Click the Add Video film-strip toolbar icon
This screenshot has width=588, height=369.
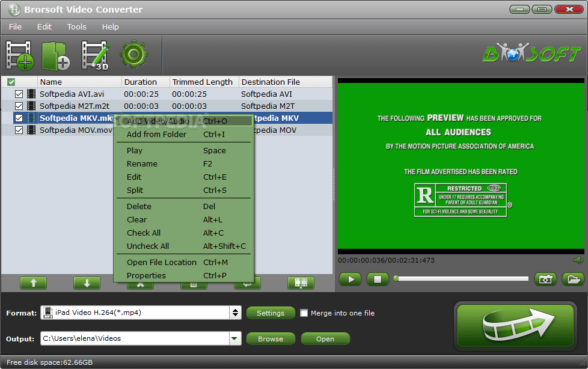(19, 55)
